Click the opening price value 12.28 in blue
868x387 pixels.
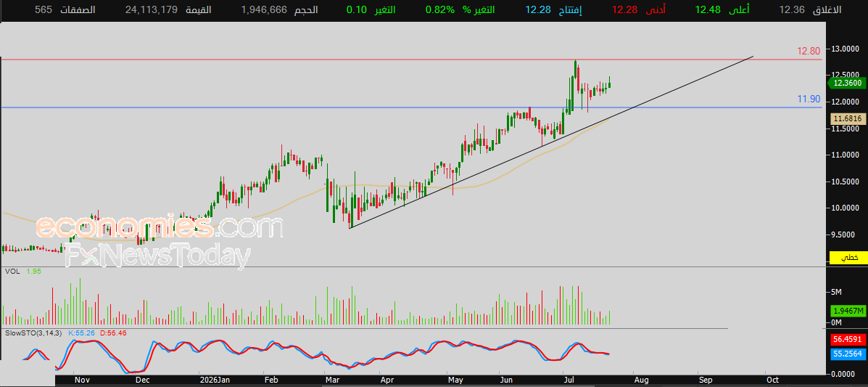[x=539, y=9]
